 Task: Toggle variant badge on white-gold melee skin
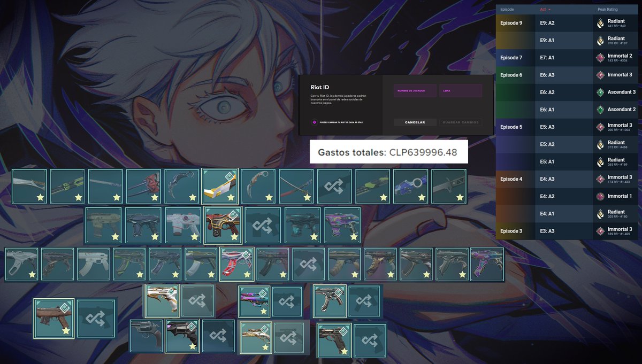[x=229, y=175]
